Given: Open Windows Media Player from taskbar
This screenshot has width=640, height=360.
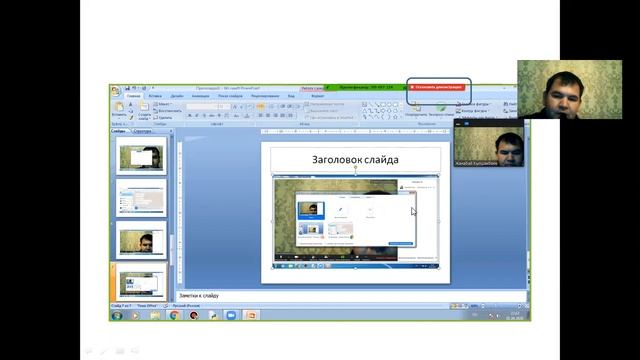Looking at the screenshot, I should 135,315.
